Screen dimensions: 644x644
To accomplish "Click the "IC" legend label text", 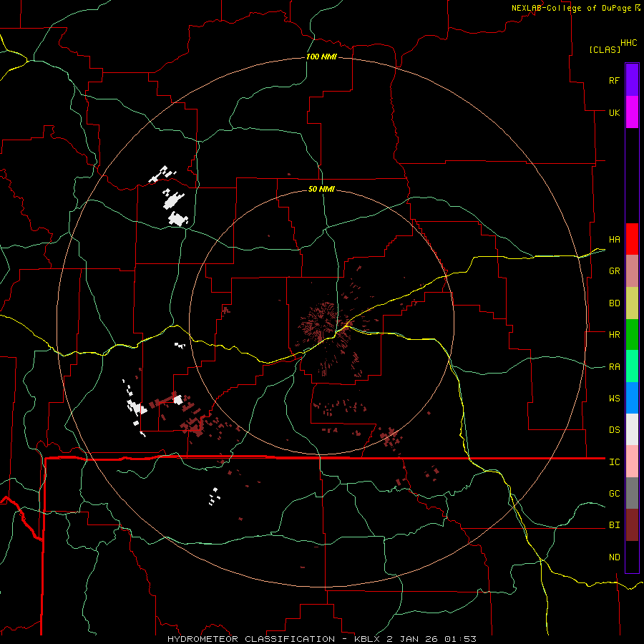I will 614,462.
